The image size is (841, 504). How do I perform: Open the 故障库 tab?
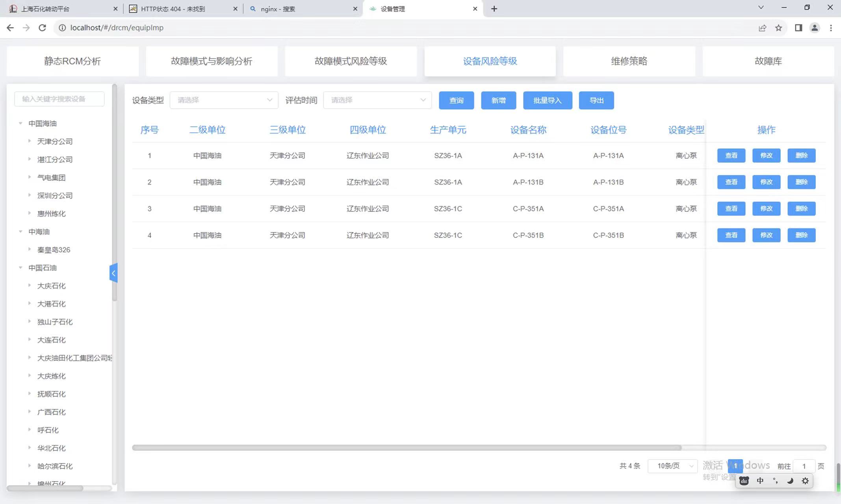768,61
